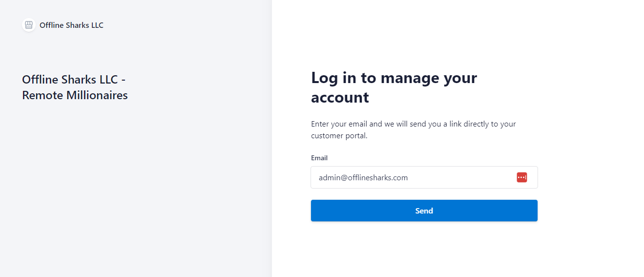Click the 'customer portal.' text line
The width and height of the screenshot is (644, 277).
[x=339, y=136]
